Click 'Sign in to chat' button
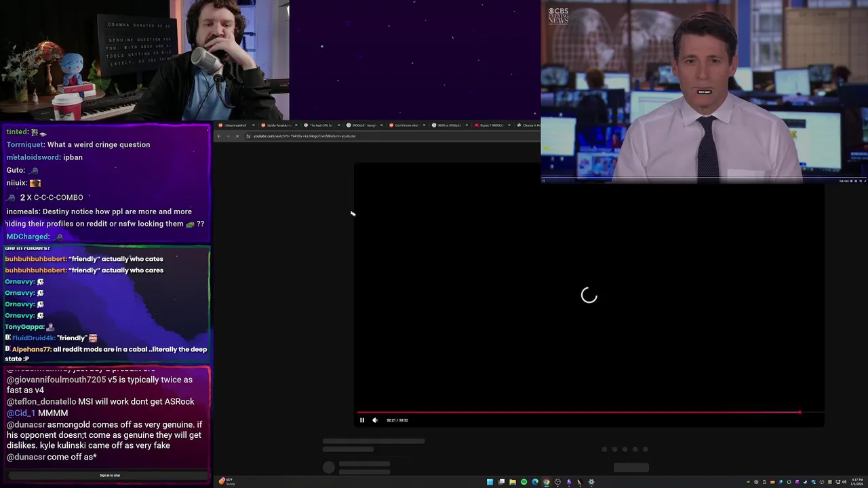This screenshot has width=868, height=488. (x=110, y=475)
